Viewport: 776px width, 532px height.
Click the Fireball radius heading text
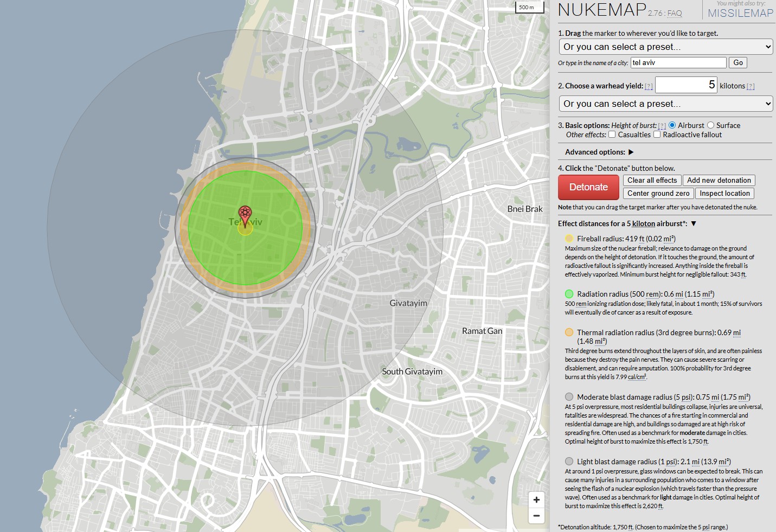tap(626, 239)
